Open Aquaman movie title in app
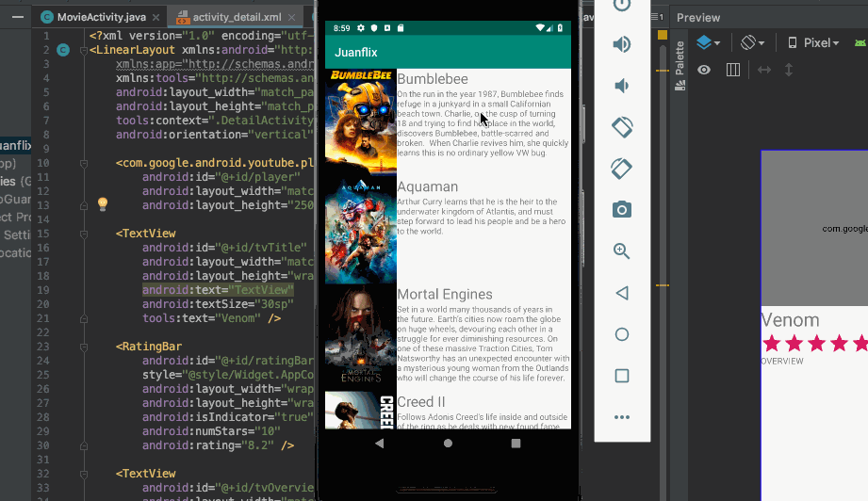The height and width of the screenshot is (501, 868). click(427, 186)
